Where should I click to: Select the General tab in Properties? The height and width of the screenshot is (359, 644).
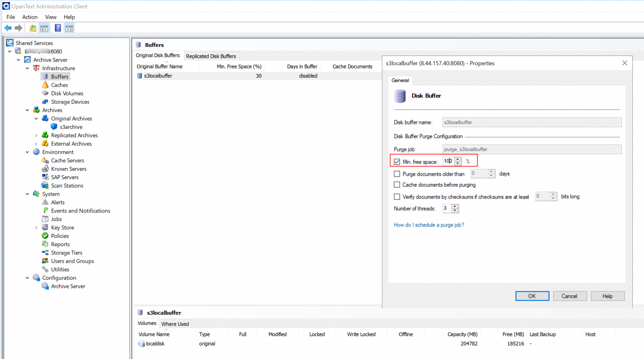click(x=400, y=80)
